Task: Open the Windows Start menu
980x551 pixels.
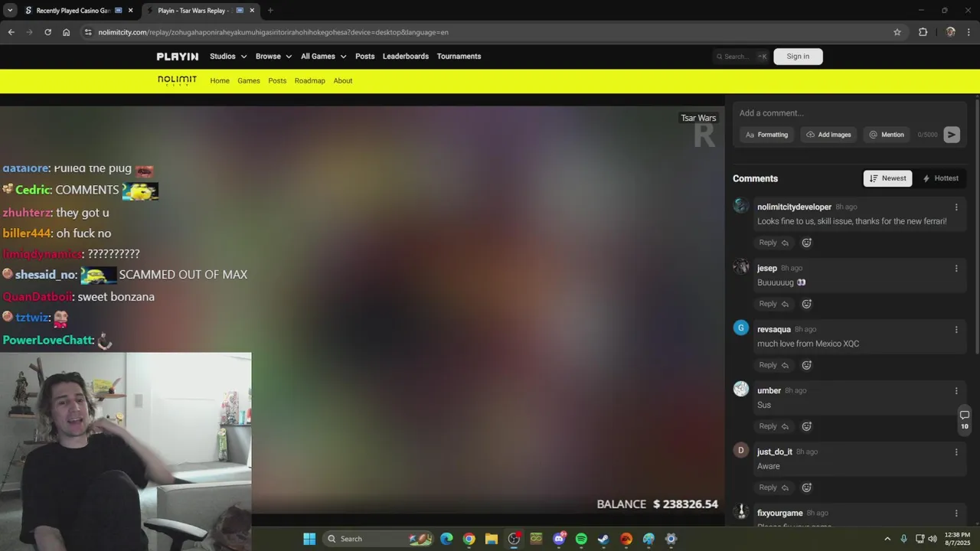Action: point(309,539)
